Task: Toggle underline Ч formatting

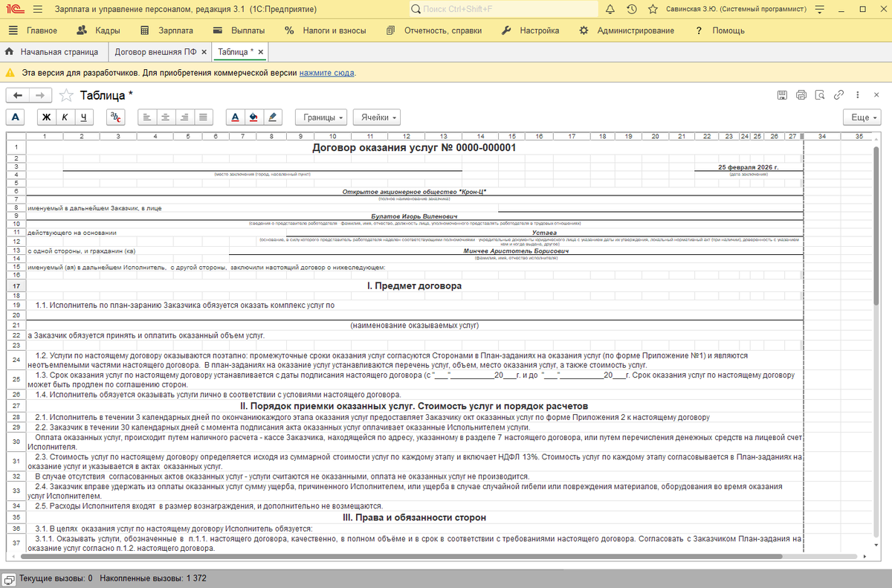Action: click(x=84, y=117)
